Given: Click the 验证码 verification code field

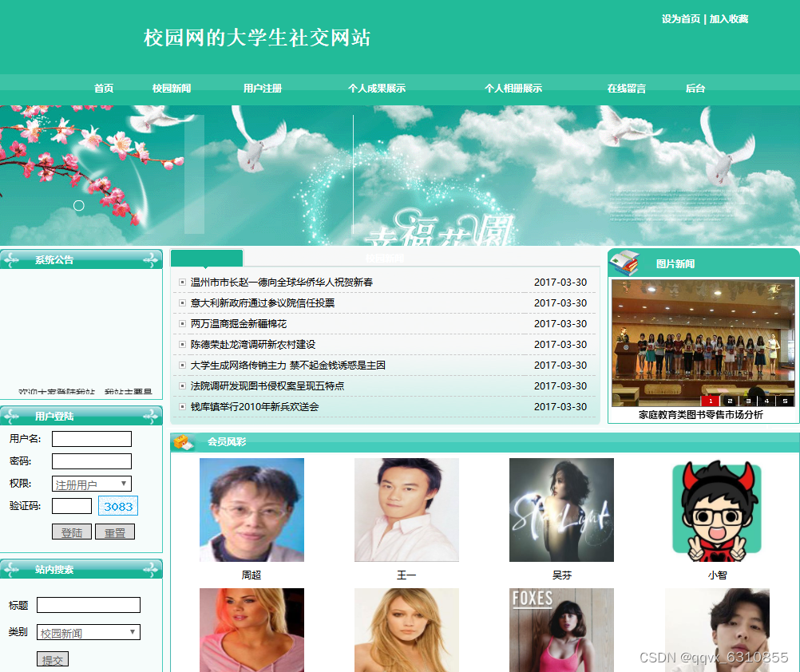Looking at the screenshot, I should (x=72, y=506).
